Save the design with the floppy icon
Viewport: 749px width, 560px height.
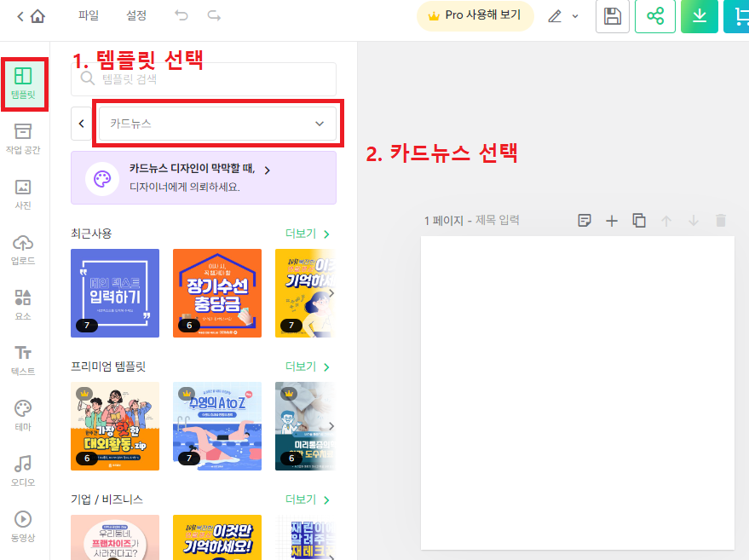613,16
